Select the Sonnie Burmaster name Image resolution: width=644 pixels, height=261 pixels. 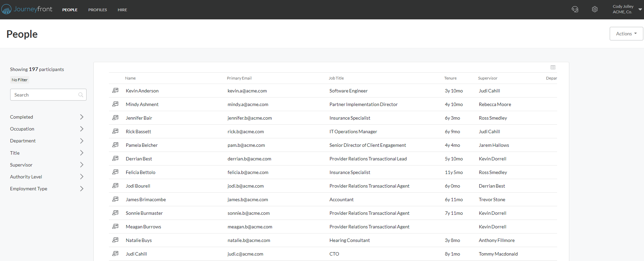click(x=144, y=213)
